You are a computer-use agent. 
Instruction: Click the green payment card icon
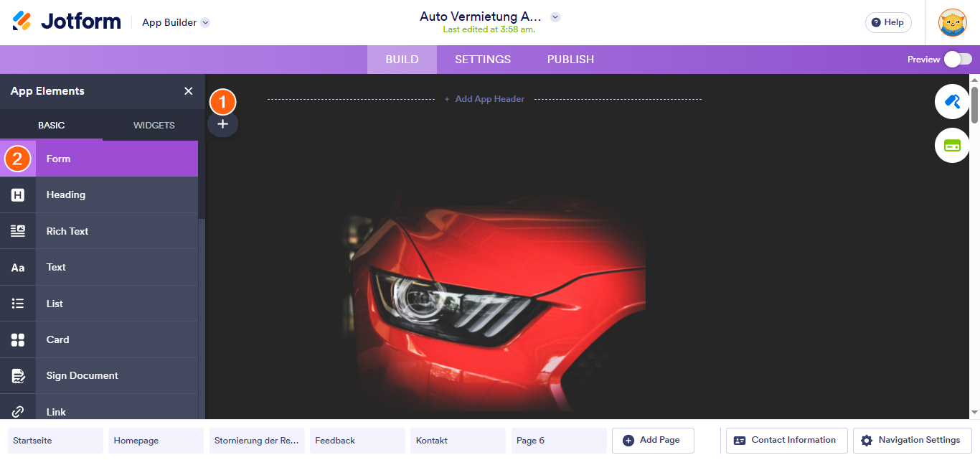point(952,146)
